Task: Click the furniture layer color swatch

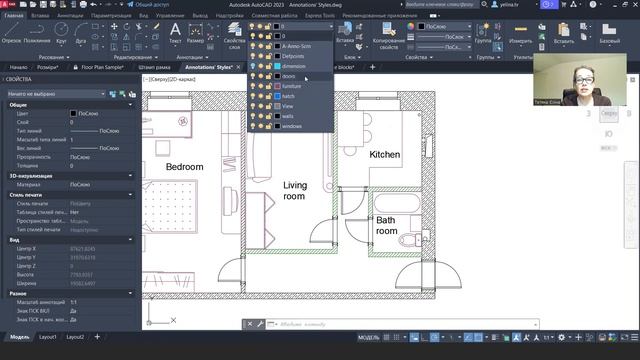Action: click(x=278, y=86)
